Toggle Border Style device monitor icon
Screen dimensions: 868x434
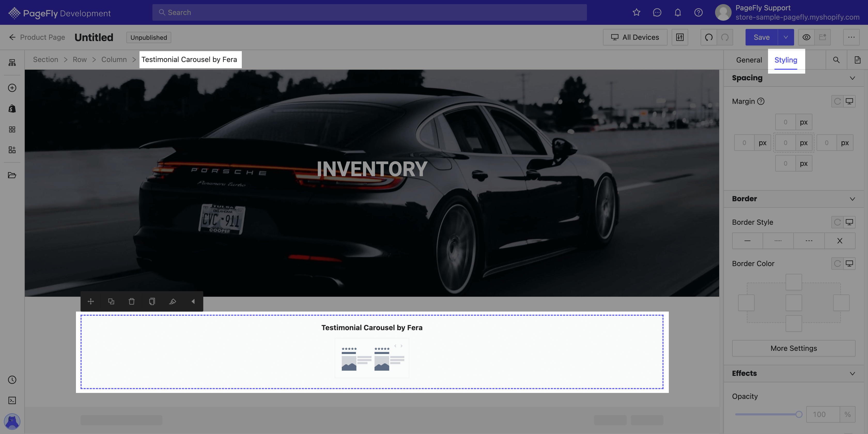point(849,222)
